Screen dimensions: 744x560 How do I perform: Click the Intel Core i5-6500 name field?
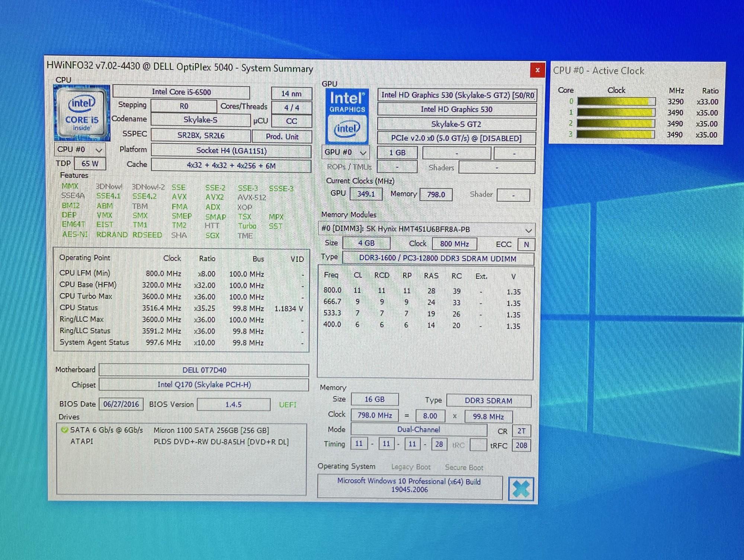pos(181,92)
